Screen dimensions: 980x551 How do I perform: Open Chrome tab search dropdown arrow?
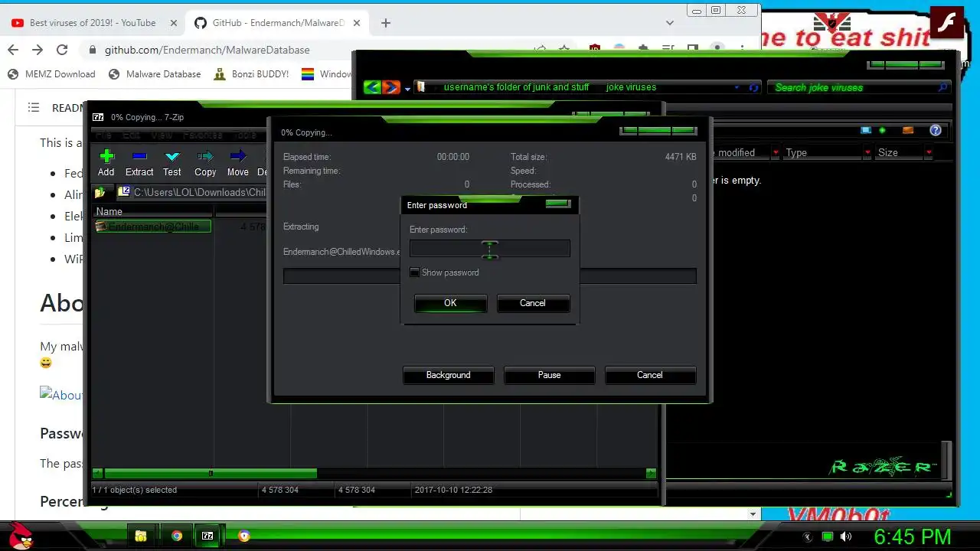(x=670, y=23)
